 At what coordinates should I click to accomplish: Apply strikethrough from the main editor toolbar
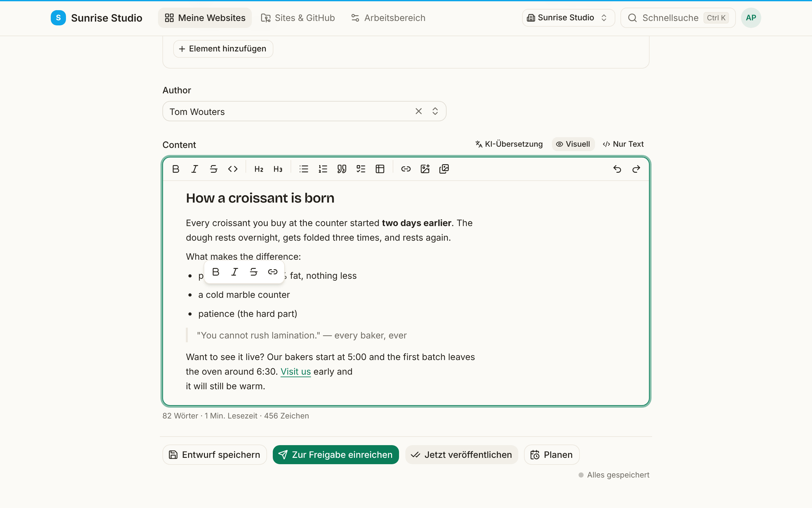click(x=214, y=169)
